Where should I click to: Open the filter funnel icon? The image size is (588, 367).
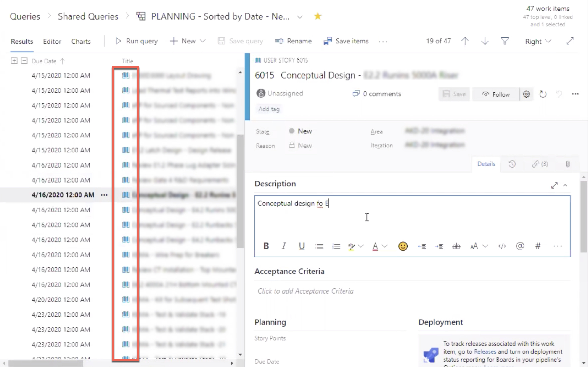pos(505,41)
